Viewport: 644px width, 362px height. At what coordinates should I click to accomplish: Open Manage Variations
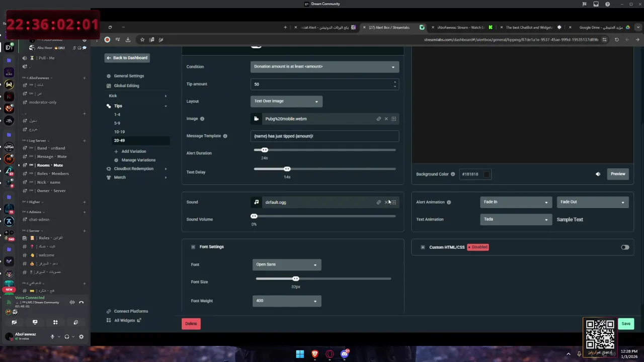coord(138,160)
